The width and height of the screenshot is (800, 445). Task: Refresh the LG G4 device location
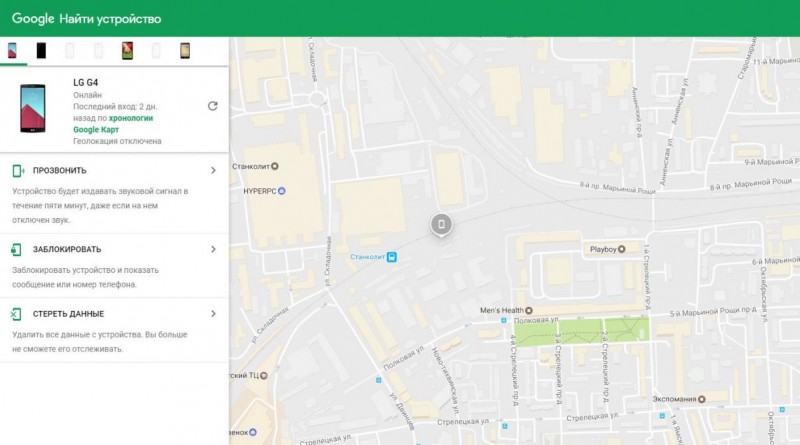point(213,106)
